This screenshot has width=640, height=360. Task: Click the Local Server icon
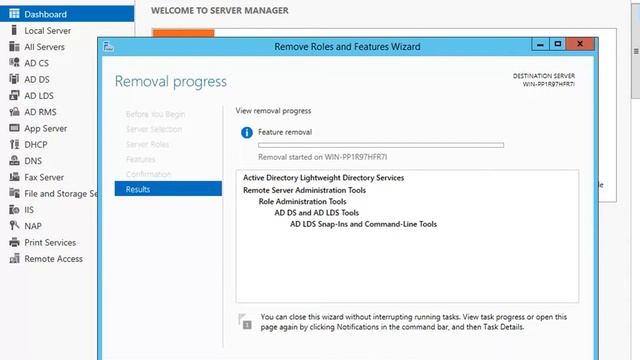(14, 30)
